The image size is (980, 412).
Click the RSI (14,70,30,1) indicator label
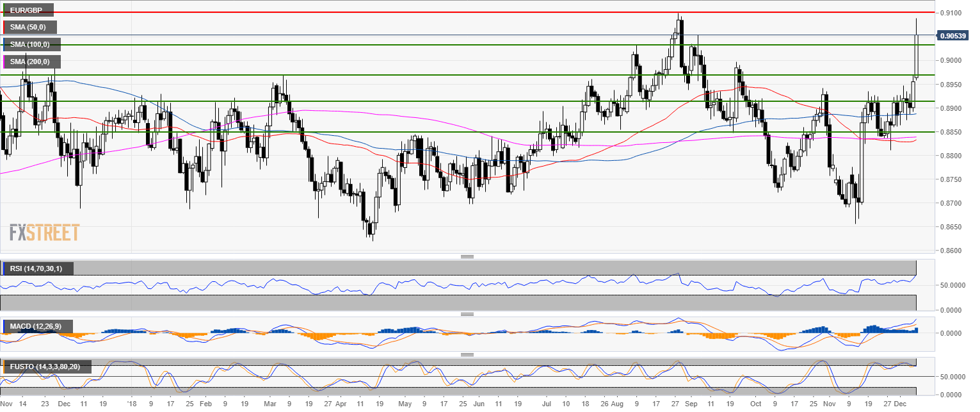pos(38,268)
